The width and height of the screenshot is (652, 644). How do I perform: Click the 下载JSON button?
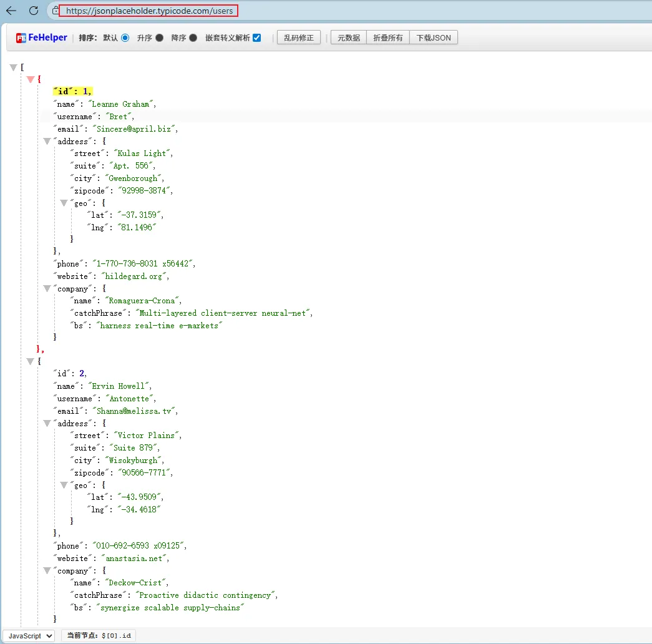(x=434, y=37)
